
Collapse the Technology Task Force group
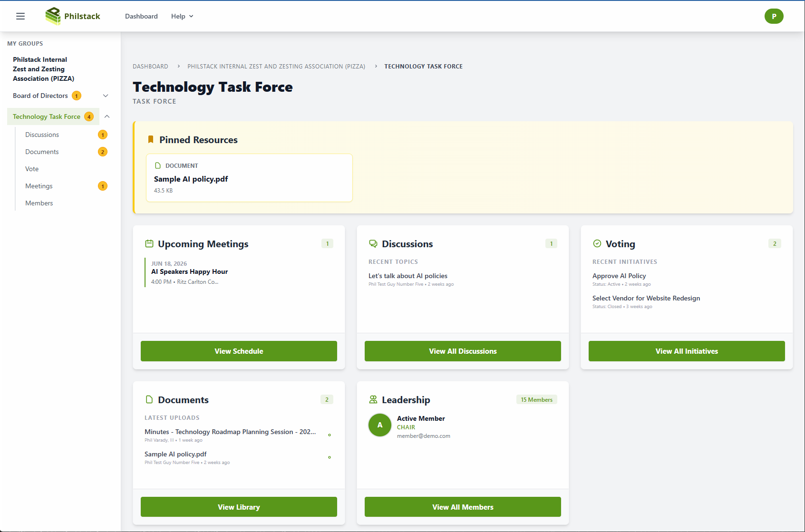[x=107, y=116]
